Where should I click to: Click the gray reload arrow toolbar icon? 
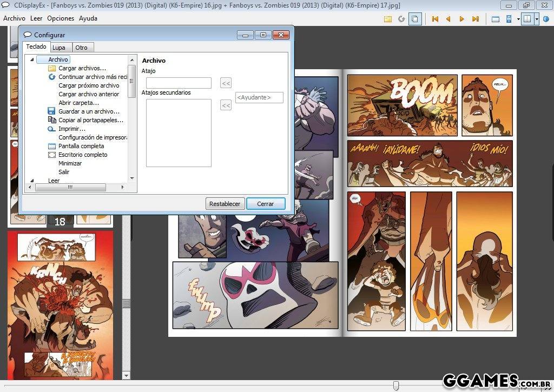[401, 19]
